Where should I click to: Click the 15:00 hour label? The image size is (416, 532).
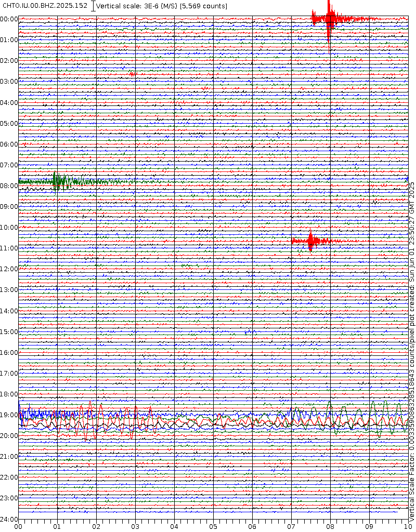[9, 332]
